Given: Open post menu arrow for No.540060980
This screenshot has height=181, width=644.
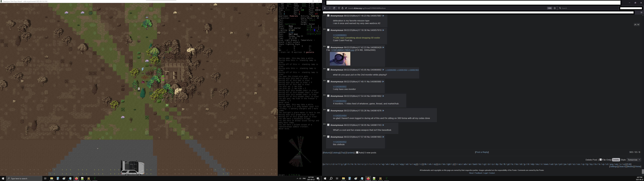Looking at the screenshot, I should [383, 82].
